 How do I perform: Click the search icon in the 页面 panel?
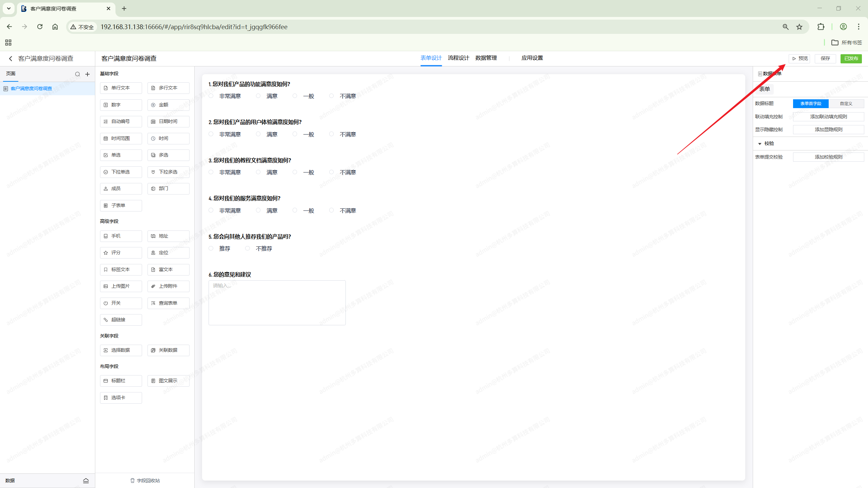click(77, 74)
